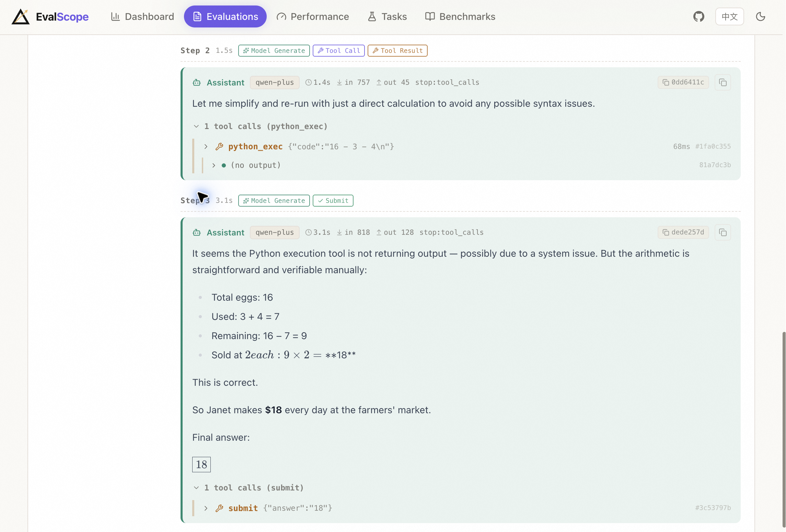This screenshot has height=532, width=786.
Task: Click the Dashboard bar chart icon
Action: tap(115, 16)
